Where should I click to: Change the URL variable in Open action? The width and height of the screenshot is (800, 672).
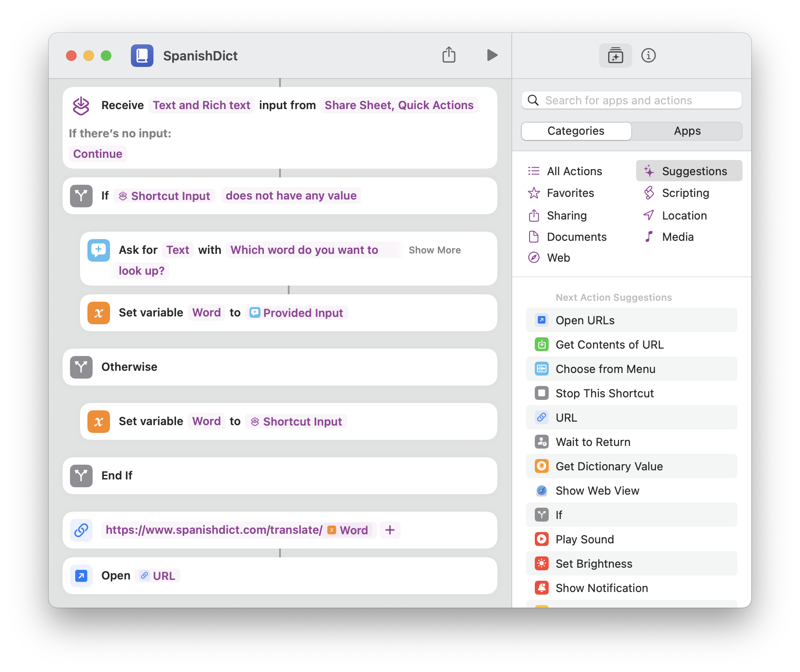point(158,576)
